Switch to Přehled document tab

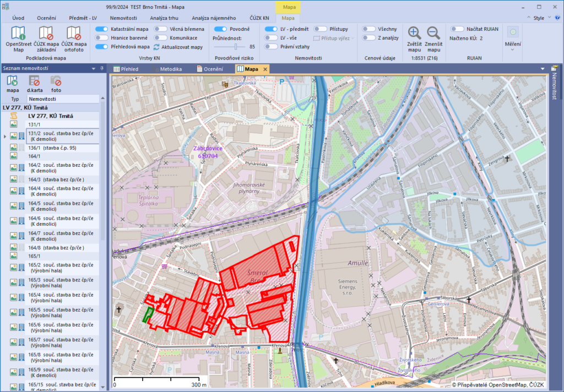pyautogui.click(x=126, y=69)
